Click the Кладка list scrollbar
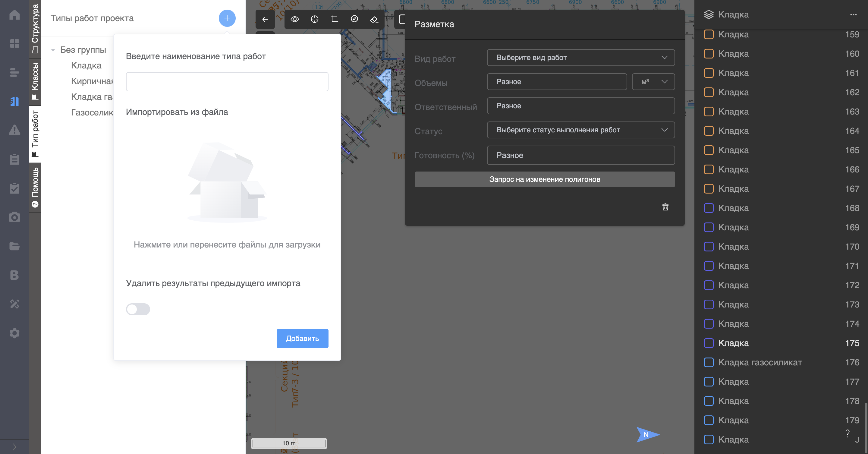This screenshot has width=868, height=454. (866, 428)
